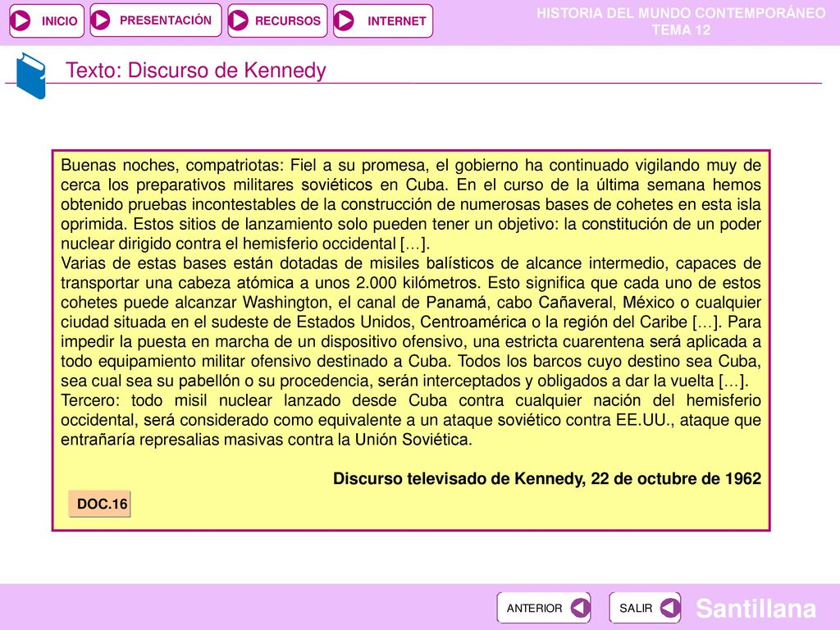
Task: Click the line starting 'Tercero: todo misil nuclear'
Action: tap(411, 400)
